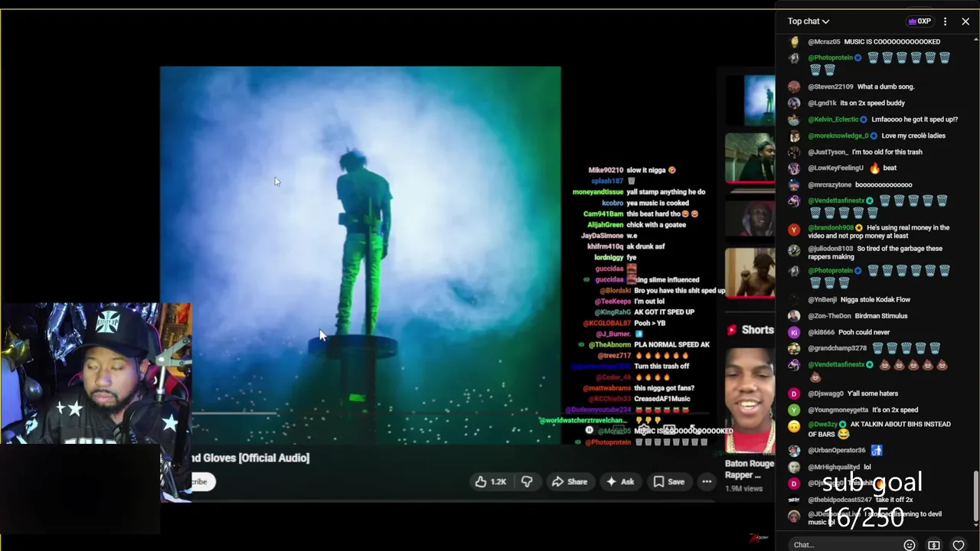Click the 1.9M views text
Image resolution: width=980 pixels, height=551 pixels.
[743, 488]
